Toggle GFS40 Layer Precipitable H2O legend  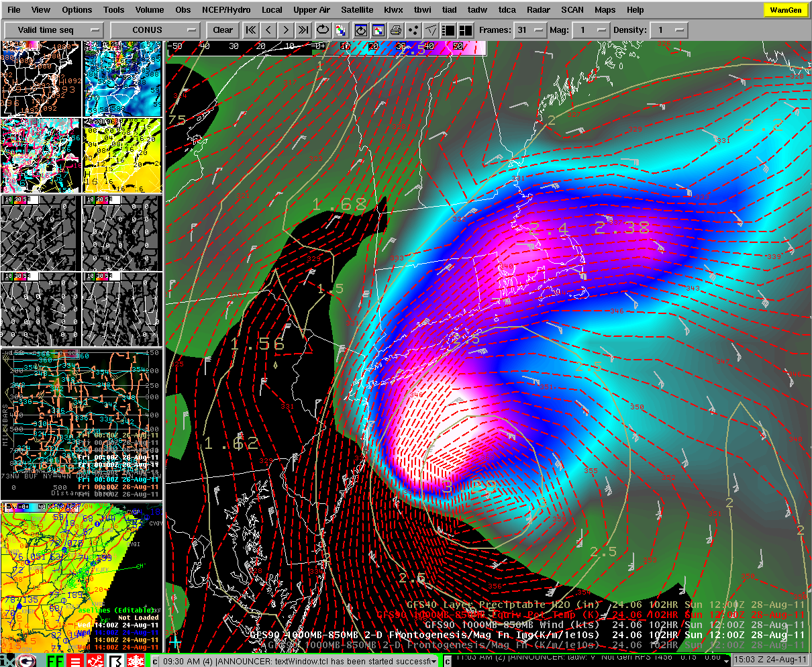tap(605, 604)
